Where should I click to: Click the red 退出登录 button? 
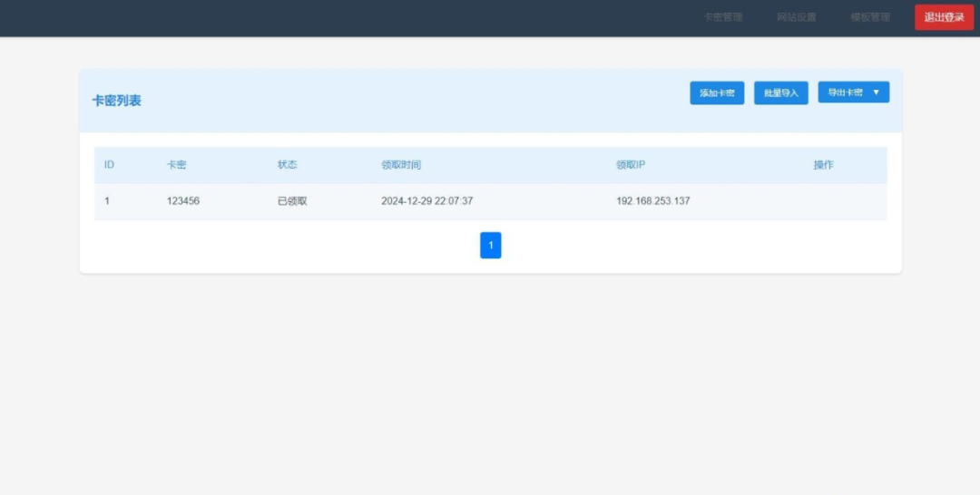[x=944, y=17]
